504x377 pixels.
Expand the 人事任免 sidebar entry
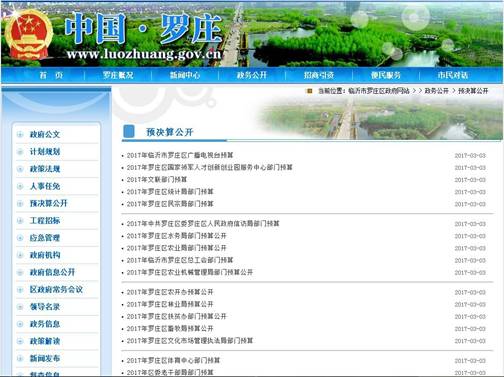[x=45, y=186]
